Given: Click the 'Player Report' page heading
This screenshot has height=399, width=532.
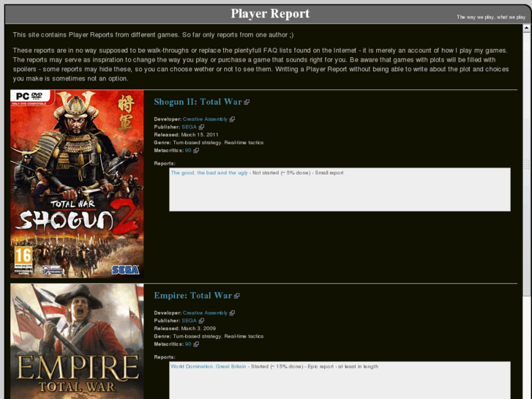Looking at the screenshot, I should tap(270, 14).
